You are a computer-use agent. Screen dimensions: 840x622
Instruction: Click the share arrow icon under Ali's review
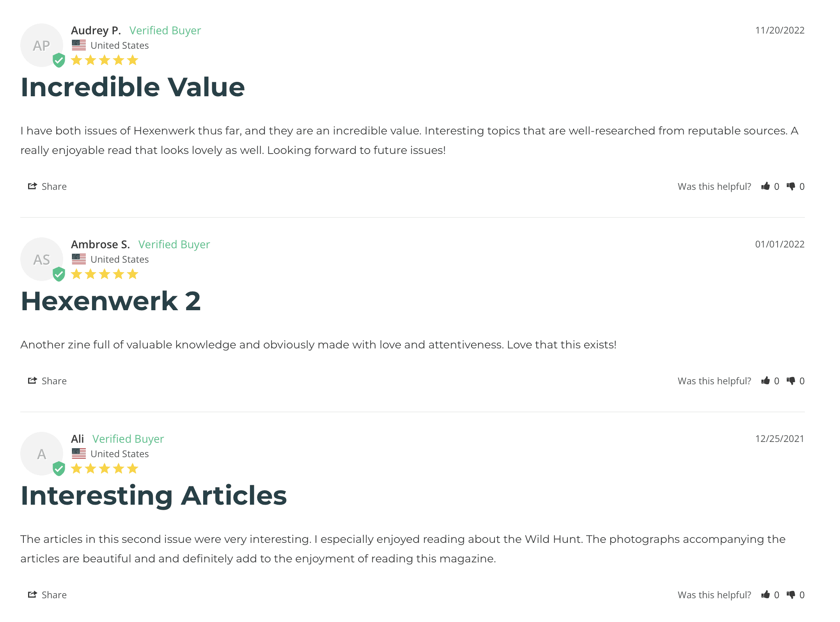coord(32,595)
